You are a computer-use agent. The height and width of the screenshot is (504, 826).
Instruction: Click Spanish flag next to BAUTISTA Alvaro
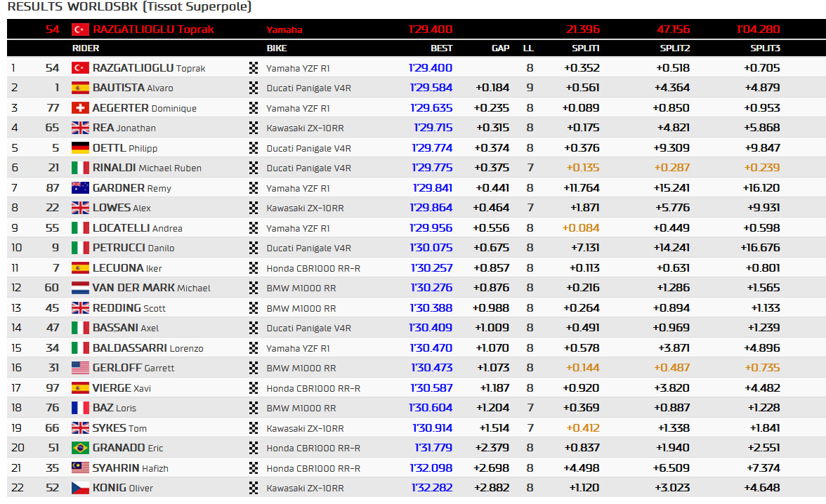(80, 88)
